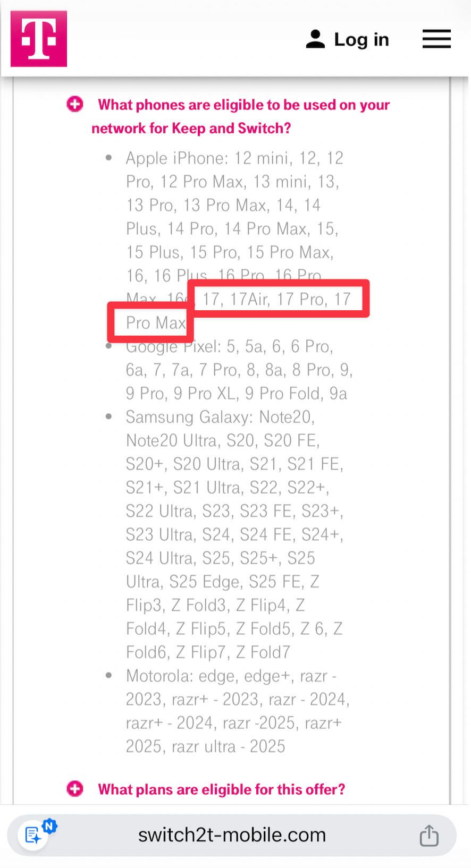Click the highlighted "17, 17Air, 17 Pro" text
The width and height of the screenshot is (471, 868).
click(x=277, y=299)
